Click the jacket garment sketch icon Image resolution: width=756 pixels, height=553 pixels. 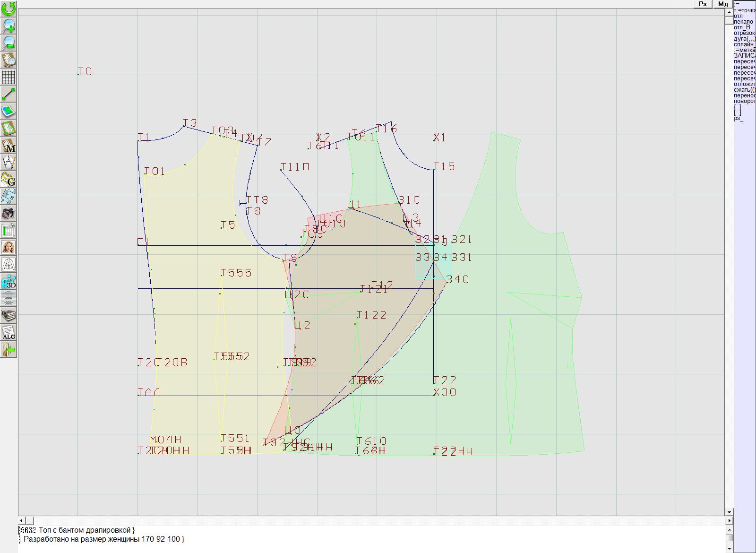pos(9,264)
